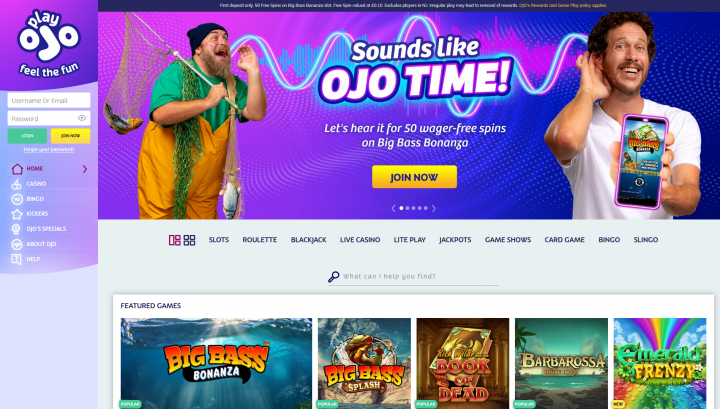This screenshot has height=409, width=720.
Task: Click the Username Or Email field
Action: pos(49,100)
